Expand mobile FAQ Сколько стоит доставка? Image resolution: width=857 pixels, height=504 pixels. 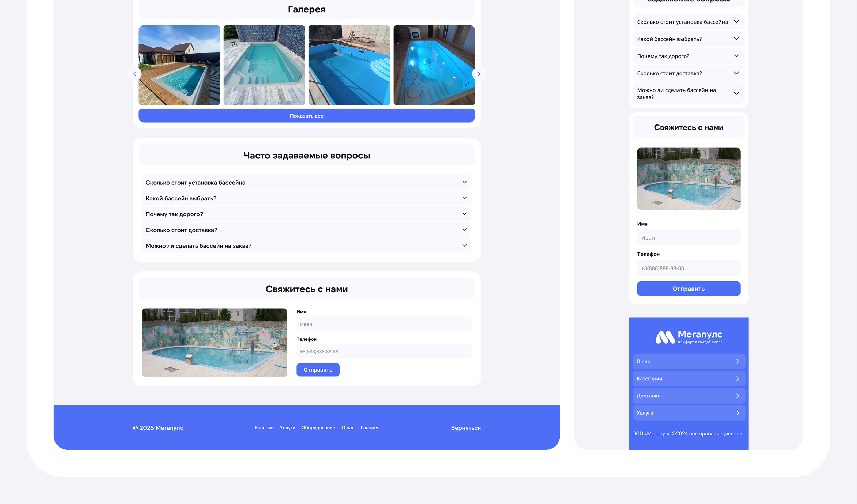tap(736, 73)
